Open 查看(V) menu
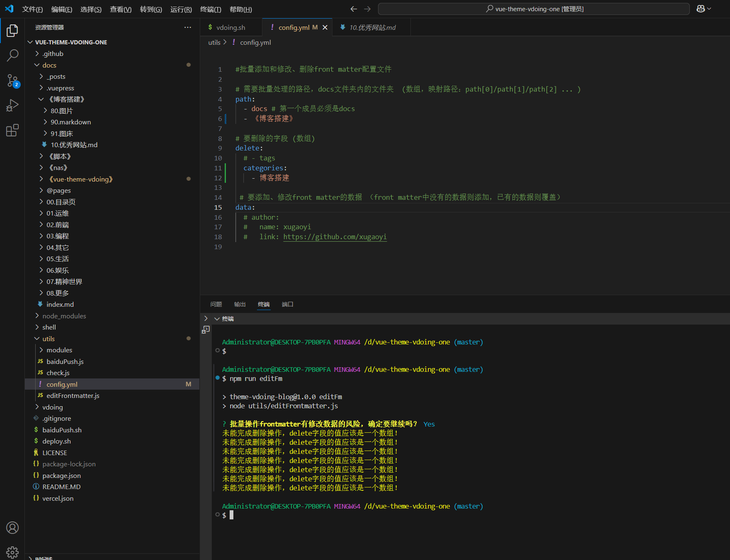Viewport: 730px width, 560px height. point(121,9)
